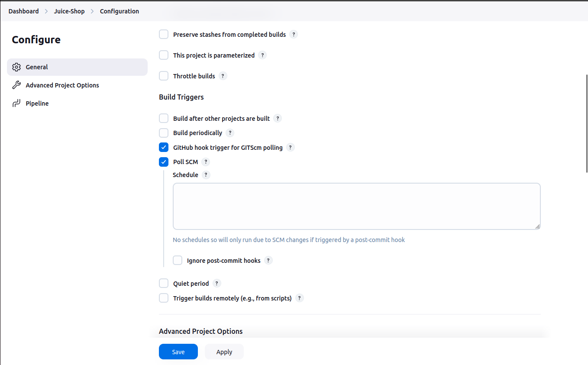Show help for Ignore post-commit hooks
Image resolution: width=588 pixels, height=365 pixels.
click(x=268, y=261)
